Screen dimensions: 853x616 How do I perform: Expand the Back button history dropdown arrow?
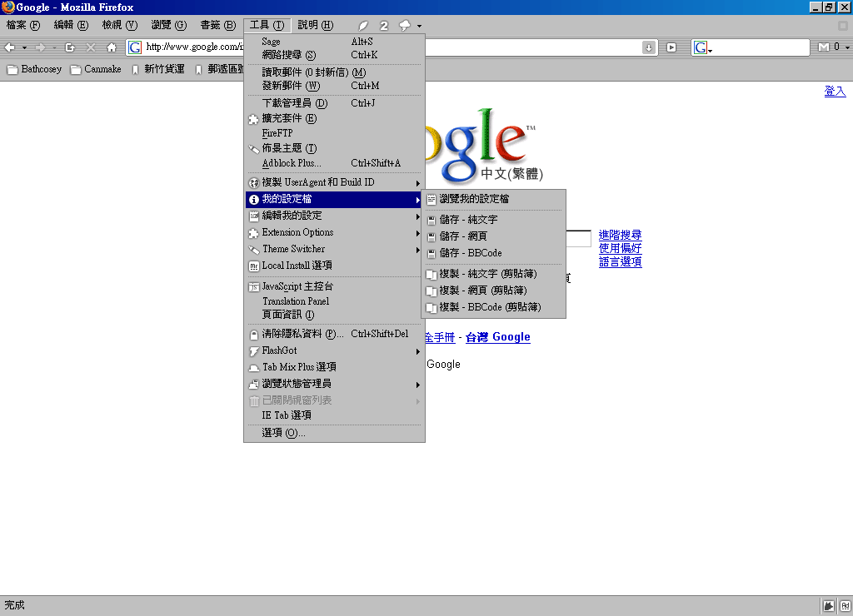click(x=25, y=47)
